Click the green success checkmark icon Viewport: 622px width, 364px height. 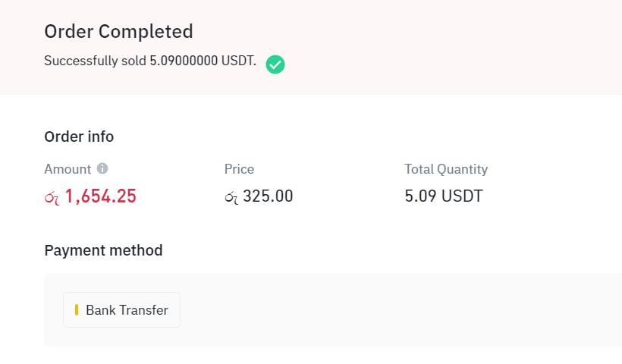pyautogui.click(x=275, y=64)
